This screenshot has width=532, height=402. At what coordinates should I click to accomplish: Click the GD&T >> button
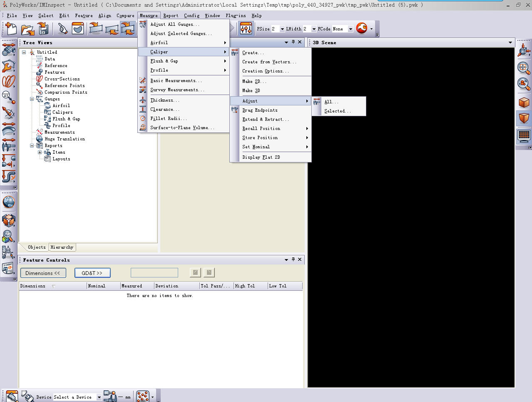point(92,273)
